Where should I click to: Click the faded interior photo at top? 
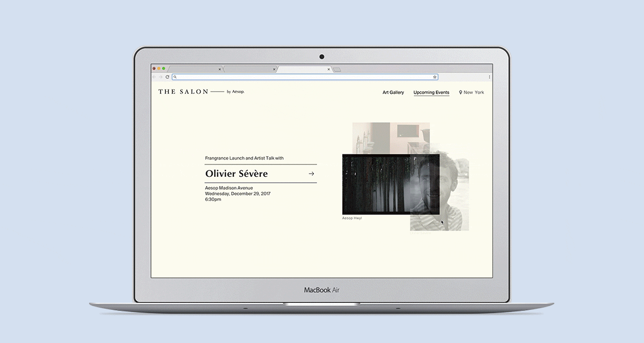pyautogui.click(x=391, y=138)
